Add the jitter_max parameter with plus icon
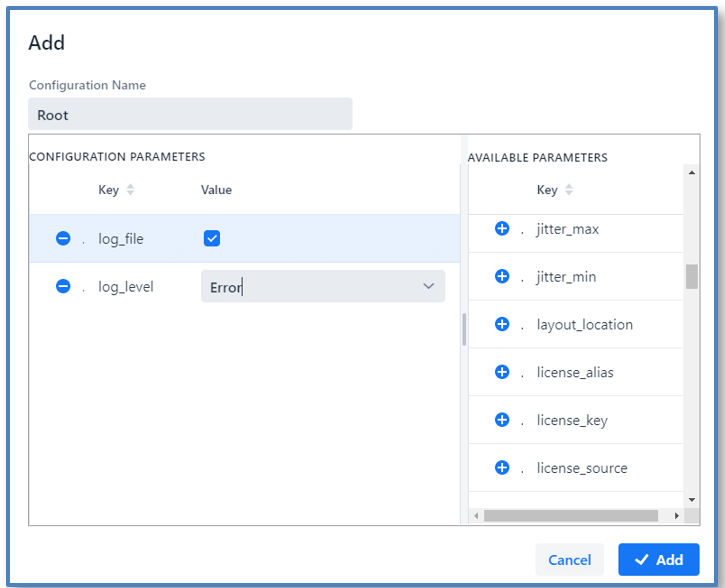Screen dimensions: 725x588 tap(502, 228)
